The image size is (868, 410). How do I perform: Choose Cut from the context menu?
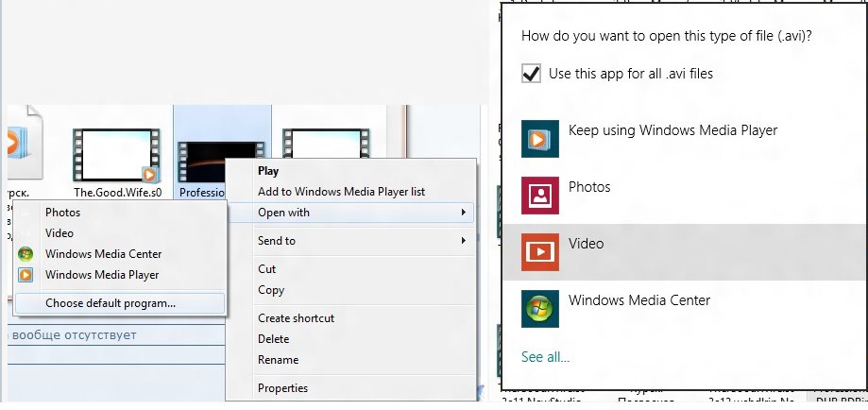click(x=266, y=268)
